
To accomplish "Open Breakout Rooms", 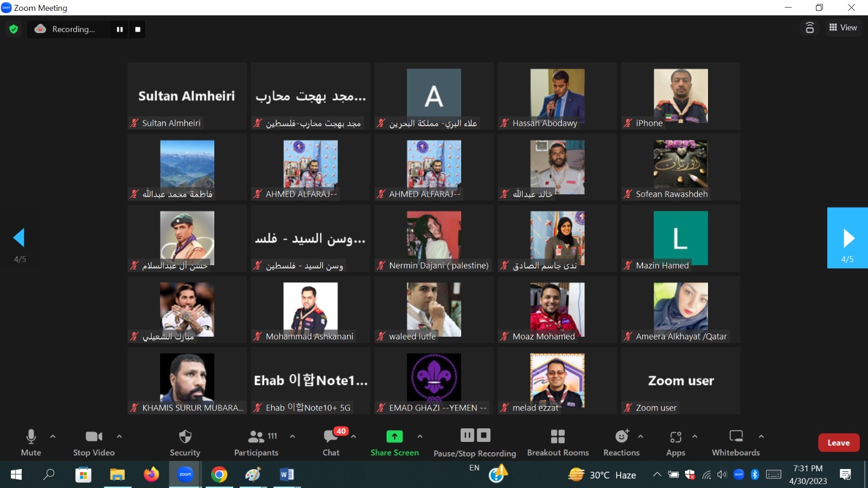I will point(558,442).
